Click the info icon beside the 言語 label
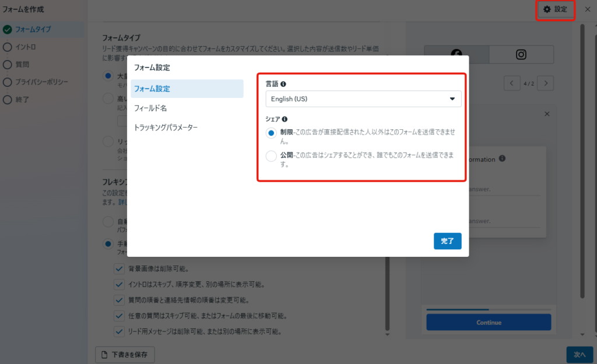This screenshot has height=364, width=597. coord(284,83)
